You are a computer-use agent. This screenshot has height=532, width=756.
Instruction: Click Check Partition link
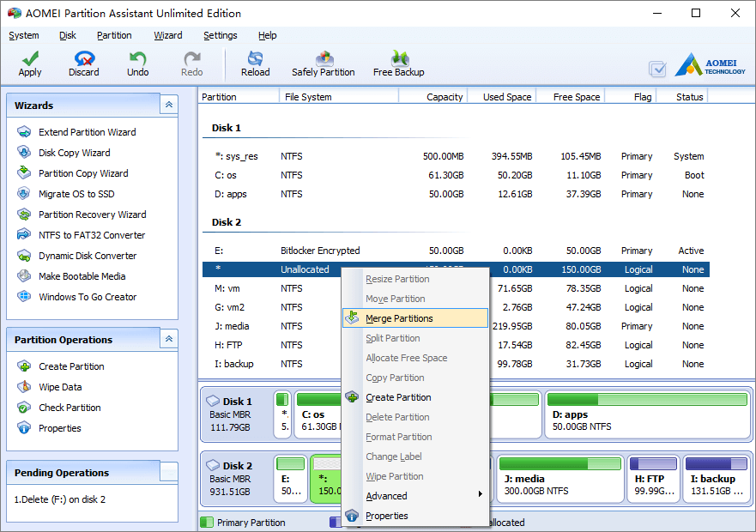coord(70,408)
